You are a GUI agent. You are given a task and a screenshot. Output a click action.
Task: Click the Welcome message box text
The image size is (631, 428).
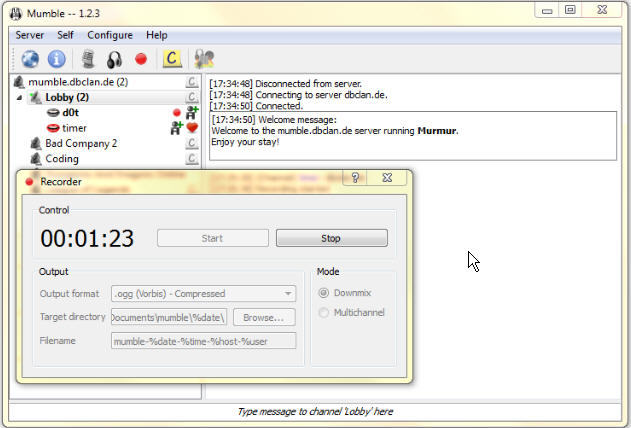tap(413, 136)
